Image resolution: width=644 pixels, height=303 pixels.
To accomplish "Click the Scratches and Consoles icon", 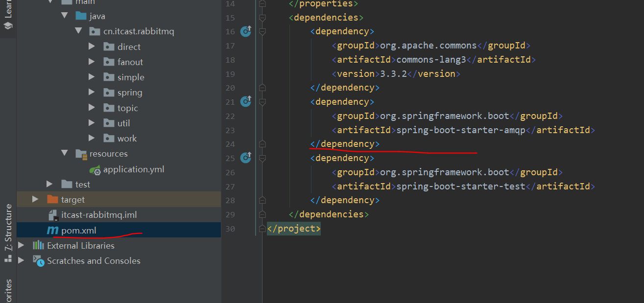I will pyautogui.click(x=38, y=260).
